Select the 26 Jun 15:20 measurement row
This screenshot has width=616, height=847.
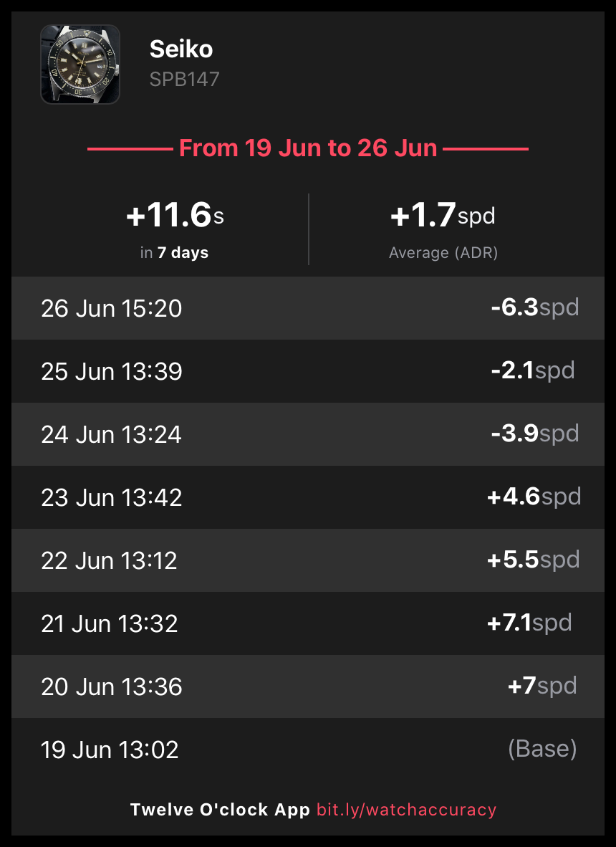coord(112,308)
